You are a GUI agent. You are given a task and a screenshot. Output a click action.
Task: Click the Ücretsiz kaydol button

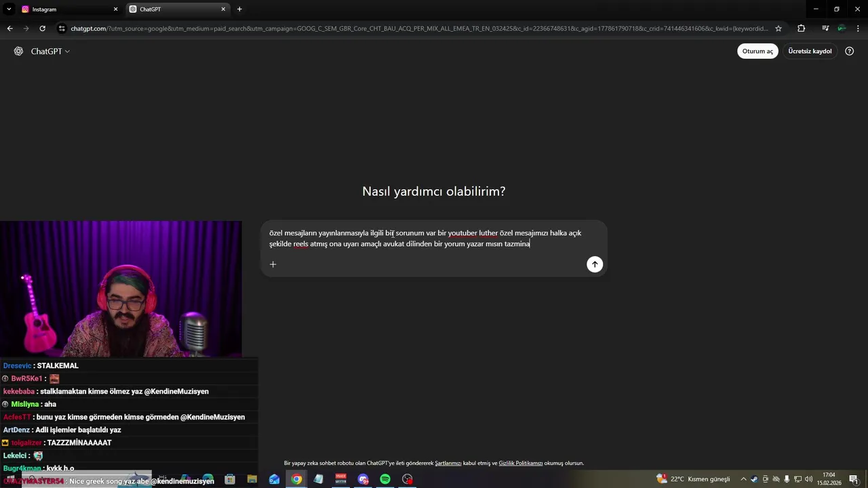[x=810, y=52]
